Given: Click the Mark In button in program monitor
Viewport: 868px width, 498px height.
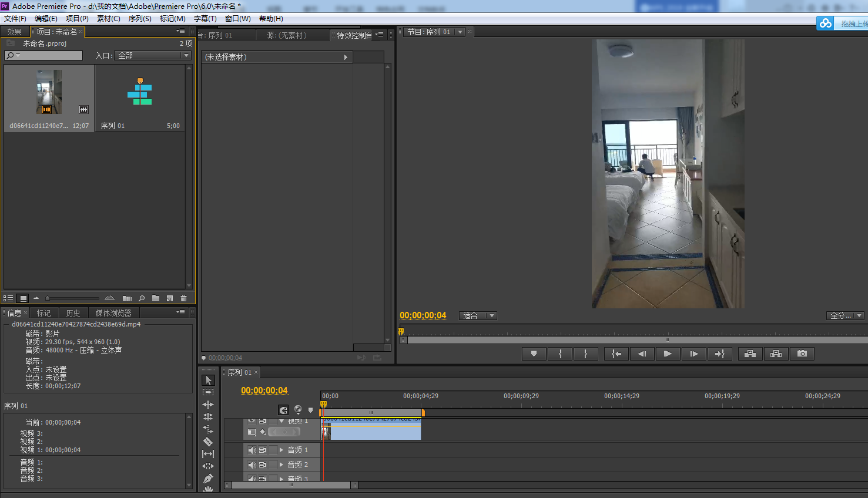Looking at the screenshot, I should (560, 354).
